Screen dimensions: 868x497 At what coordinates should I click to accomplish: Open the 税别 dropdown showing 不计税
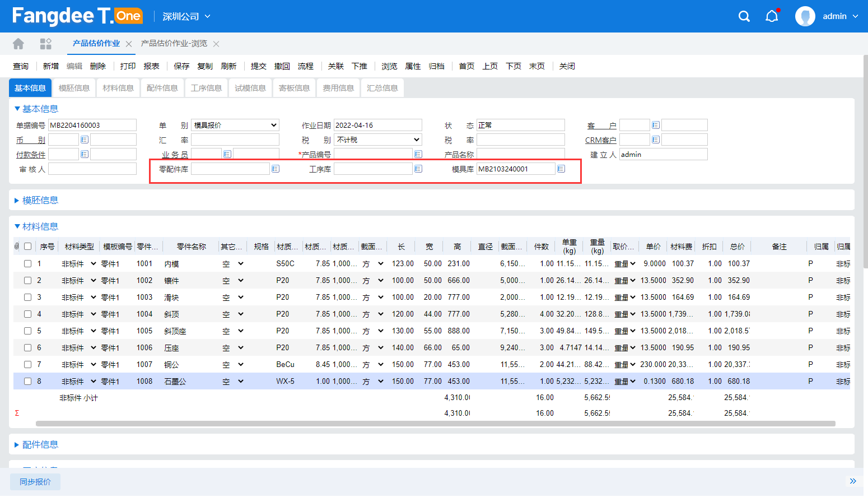378,140
